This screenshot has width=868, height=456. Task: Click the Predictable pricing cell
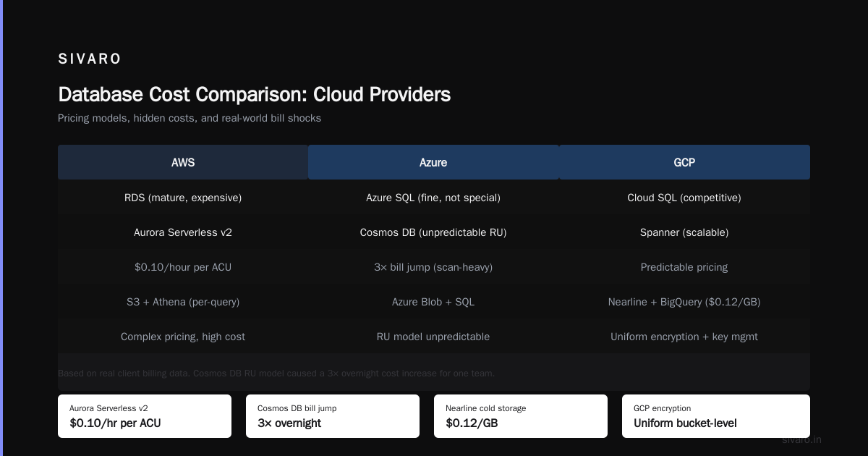coord(684,267)
